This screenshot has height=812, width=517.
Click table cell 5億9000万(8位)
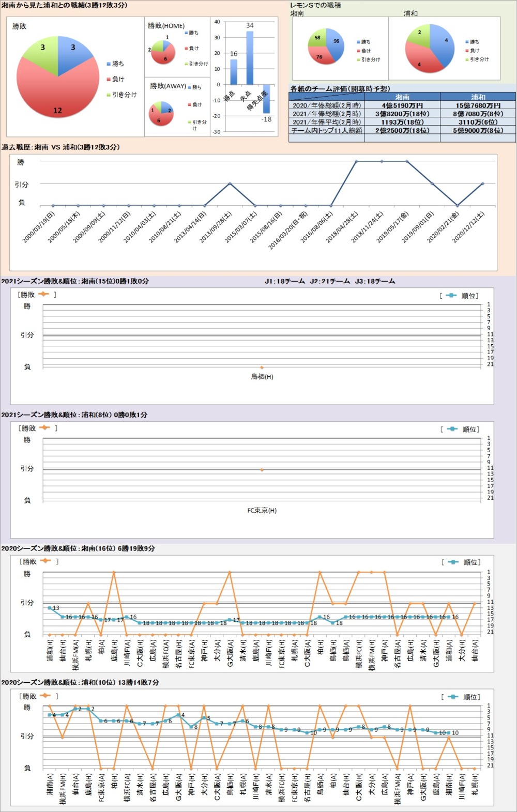pyautogui.click(x=478, y=130)
